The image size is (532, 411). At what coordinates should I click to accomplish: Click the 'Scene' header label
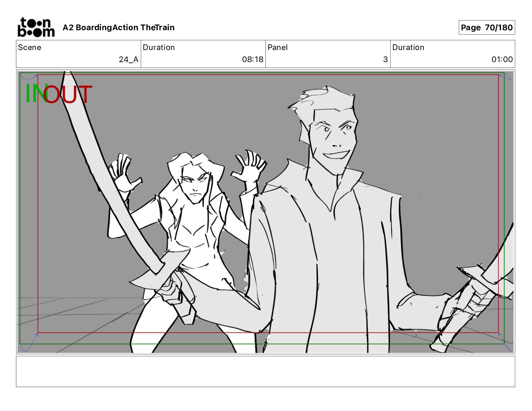tap(30, 47)
